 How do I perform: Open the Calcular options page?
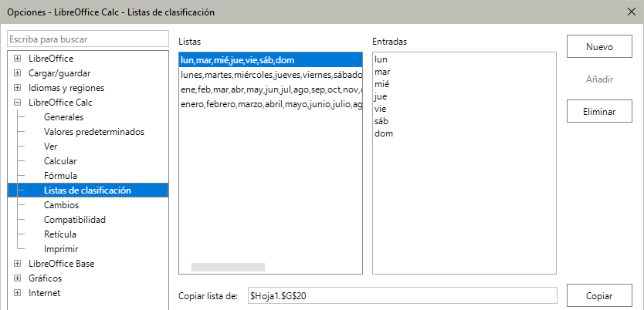tap(60, 161)
